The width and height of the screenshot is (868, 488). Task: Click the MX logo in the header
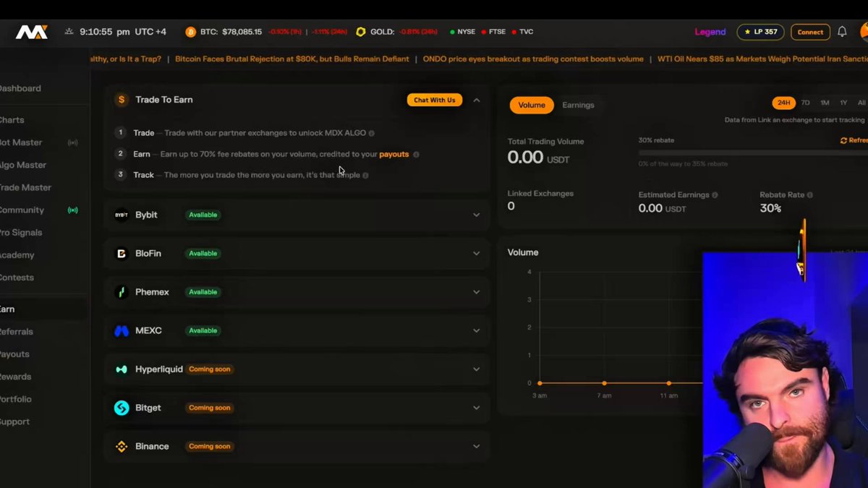(x=32, y=32)
